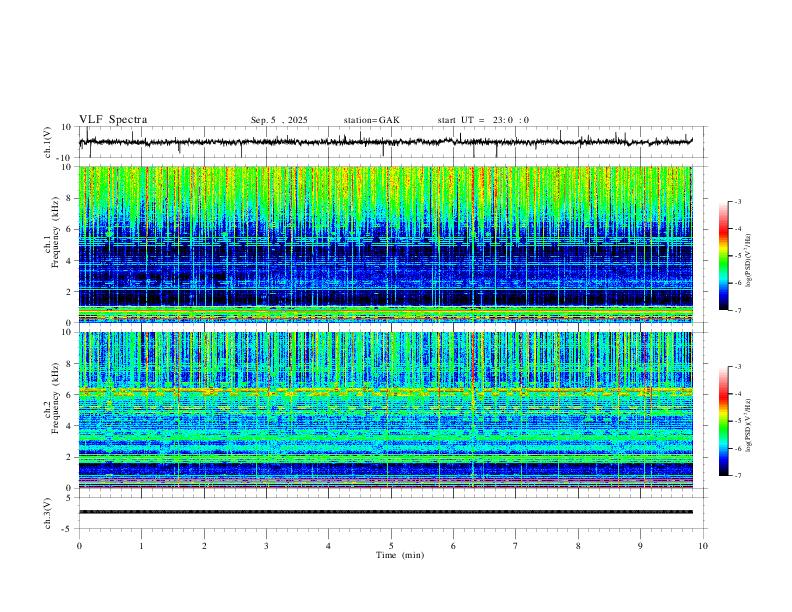Click the "start UT = 23:0:0" text
Viewport: 792px width, 612px height.
pos(483,120)
